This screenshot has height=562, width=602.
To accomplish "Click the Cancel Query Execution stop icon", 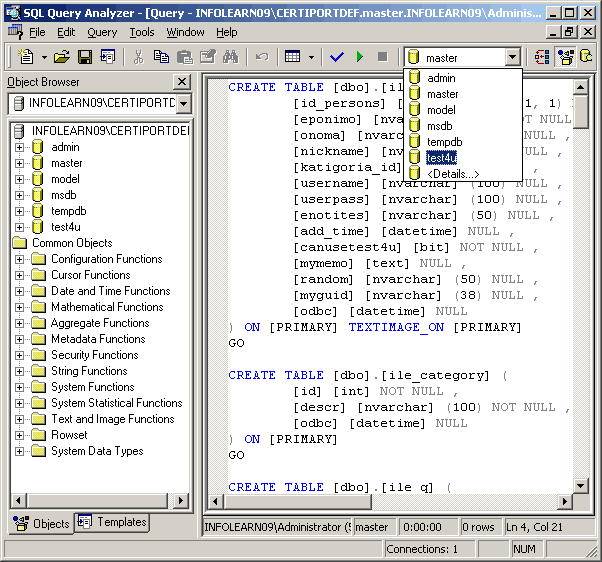I will point(382,57).
